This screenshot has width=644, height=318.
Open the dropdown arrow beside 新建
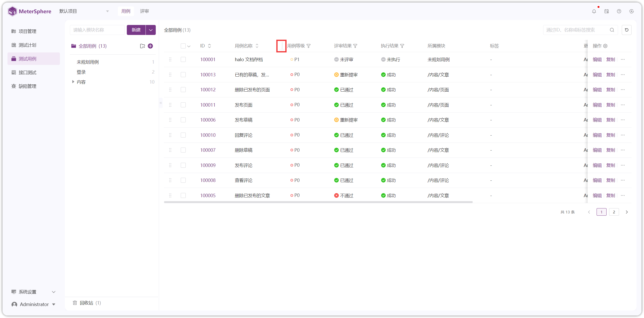[x=151, y=30]
